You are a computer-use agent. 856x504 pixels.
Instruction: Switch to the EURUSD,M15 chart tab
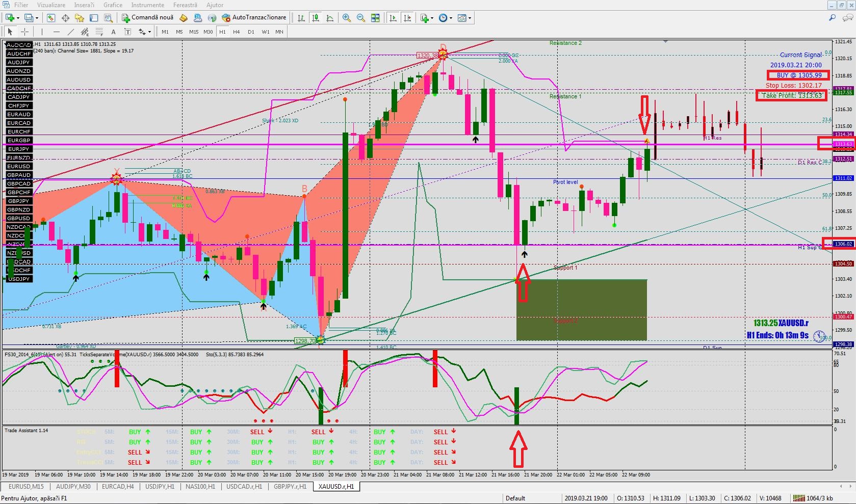coord(27,487)
